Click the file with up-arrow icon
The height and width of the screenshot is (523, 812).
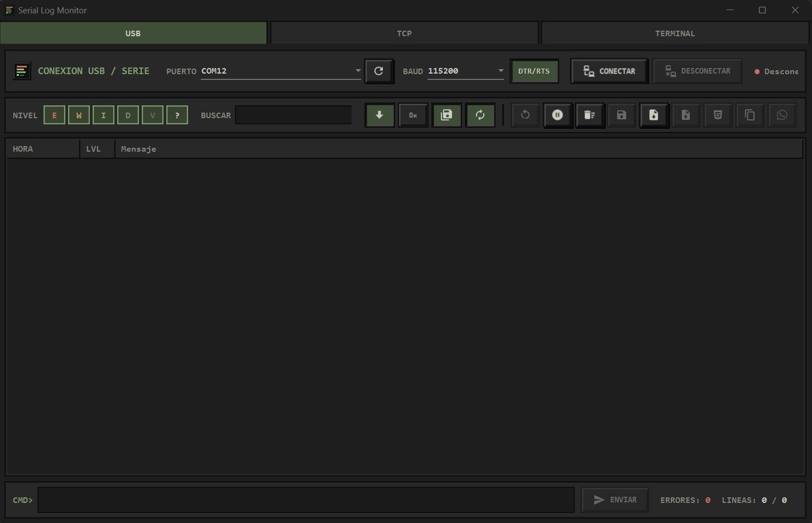pos(686,115)
